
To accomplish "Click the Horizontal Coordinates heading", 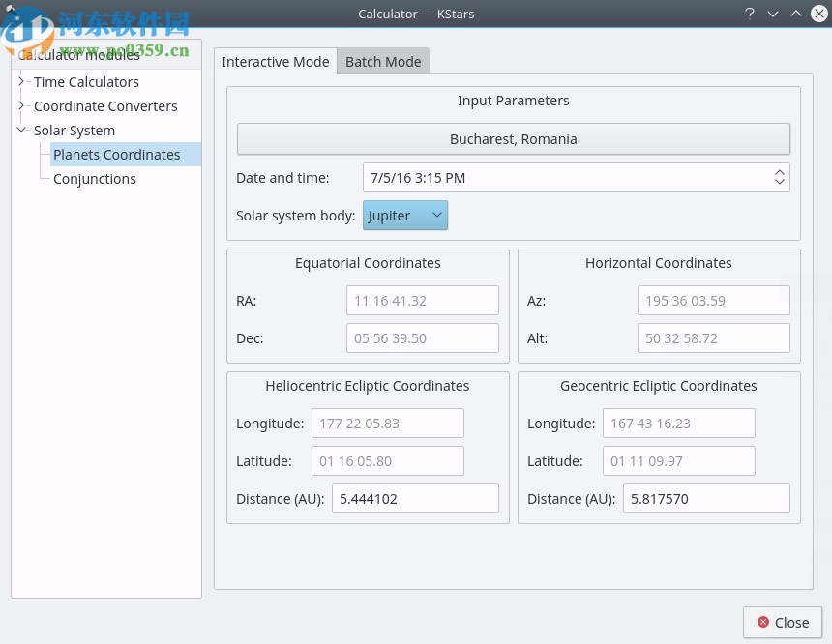I will [659, 263].
